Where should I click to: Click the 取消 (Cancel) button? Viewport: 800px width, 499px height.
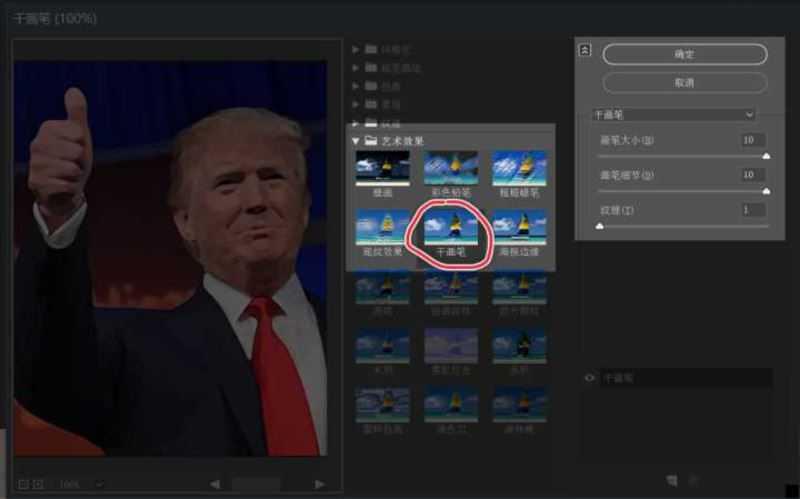pyautogui.click(x=685, y=83)
